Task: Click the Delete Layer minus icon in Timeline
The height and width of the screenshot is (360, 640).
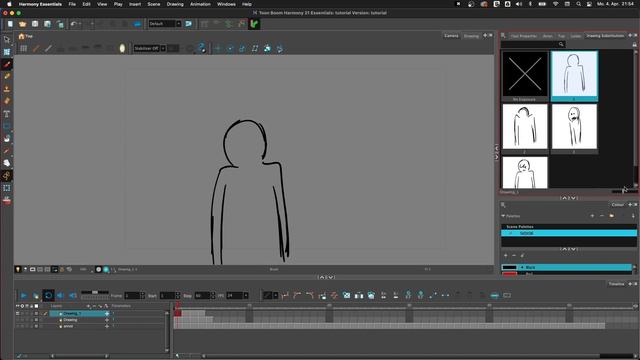Action: click(94, 306)
